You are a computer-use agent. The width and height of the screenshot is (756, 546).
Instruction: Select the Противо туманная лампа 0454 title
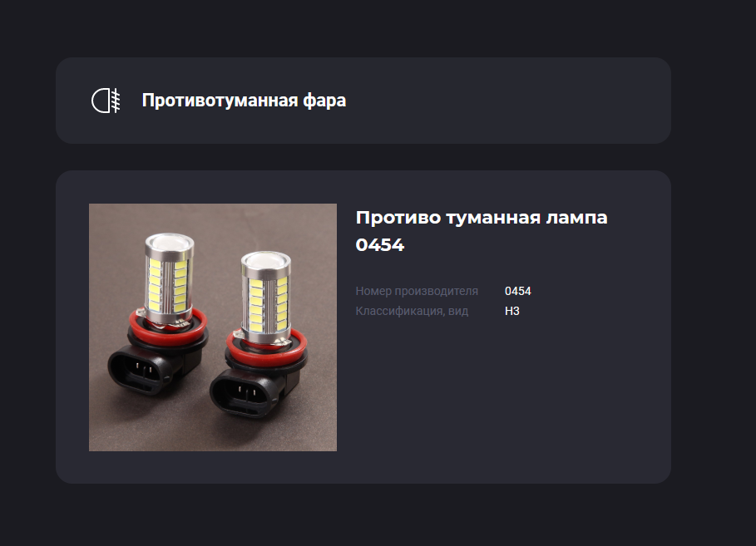pos(482,231)
